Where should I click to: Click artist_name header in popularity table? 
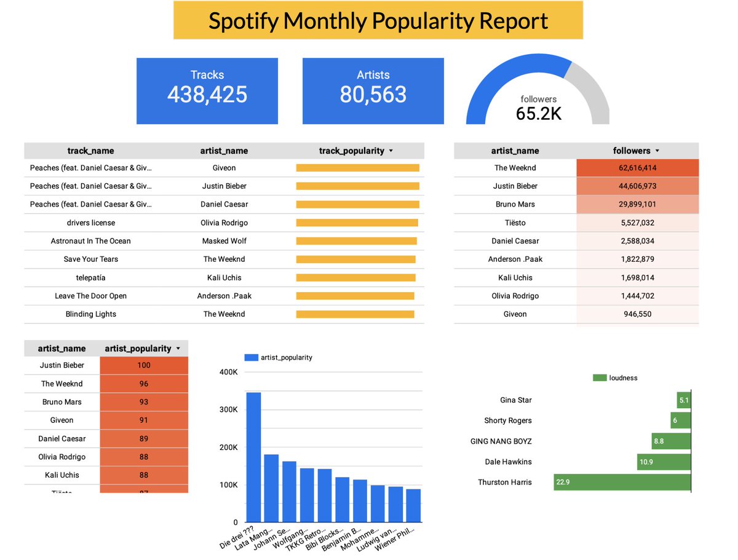61,349
